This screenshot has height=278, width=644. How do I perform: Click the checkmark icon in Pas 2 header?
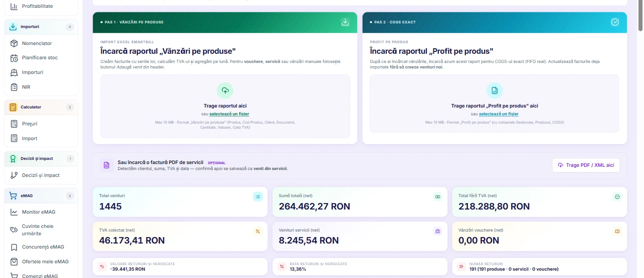tap(615, 22)
